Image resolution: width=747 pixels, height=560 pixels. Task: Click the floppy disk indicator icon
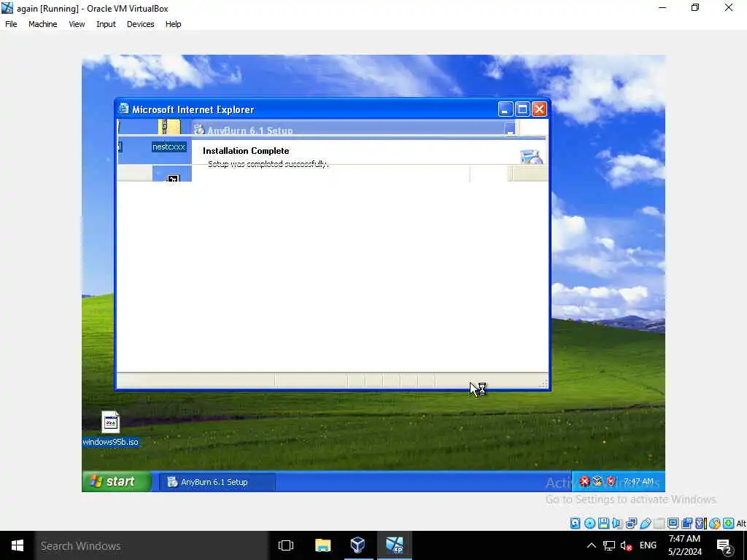(603, 524)
